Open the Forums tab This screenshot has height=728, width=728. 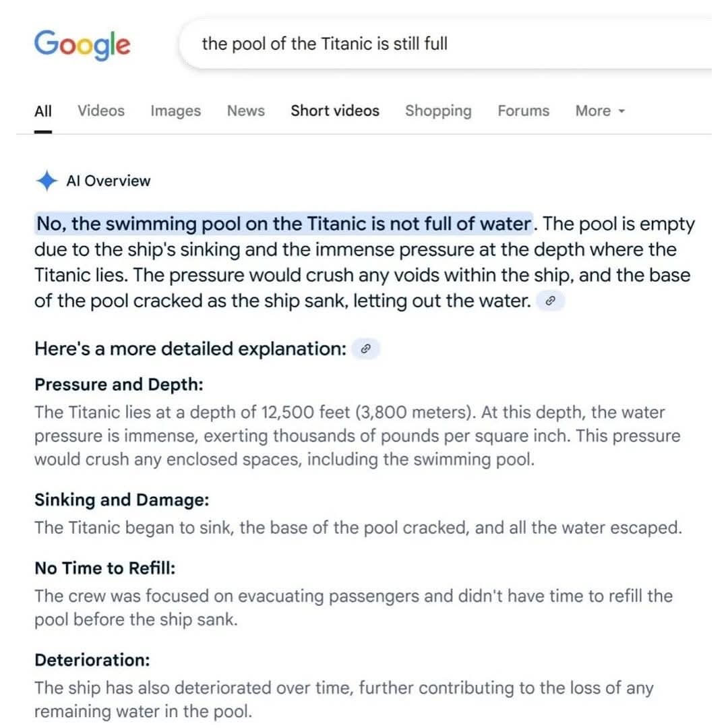[523, 111]
